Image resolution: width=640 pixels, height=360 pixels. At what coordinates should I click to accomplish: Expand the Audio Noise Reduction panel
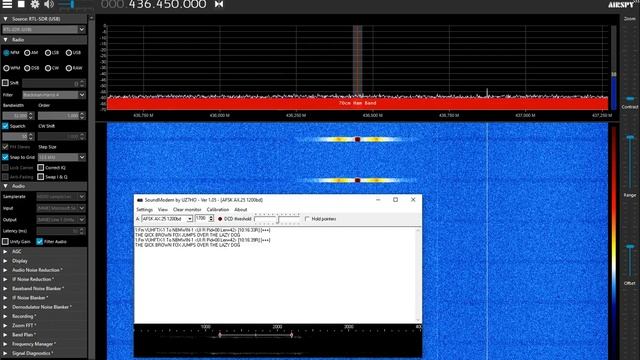tap(5, 270)
